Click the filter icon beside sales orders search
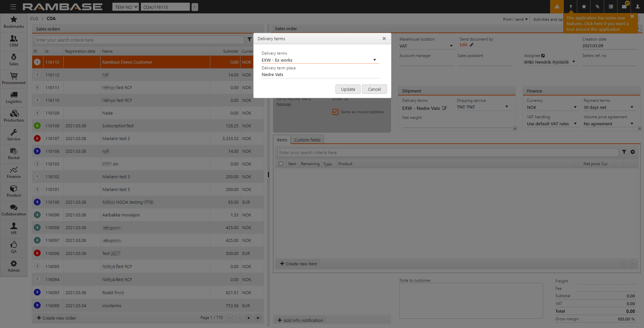The width and height of the screenshot is (644, 328). pos(249,40)
